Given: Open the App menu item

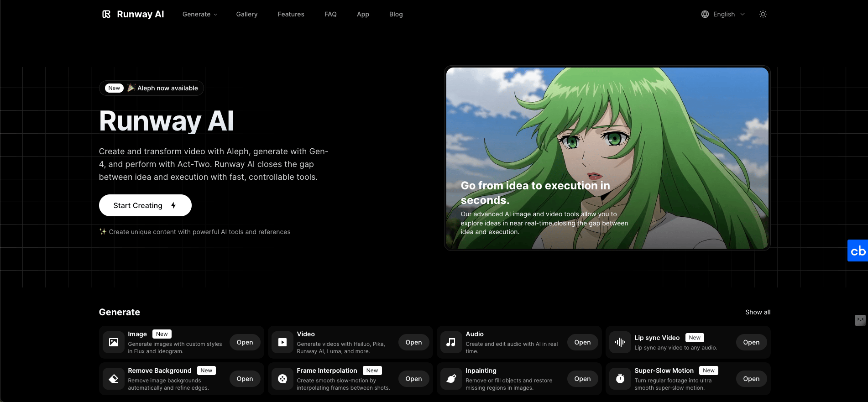Looking at the screenshot, I should pyautogui.click(x=363, y=14).
